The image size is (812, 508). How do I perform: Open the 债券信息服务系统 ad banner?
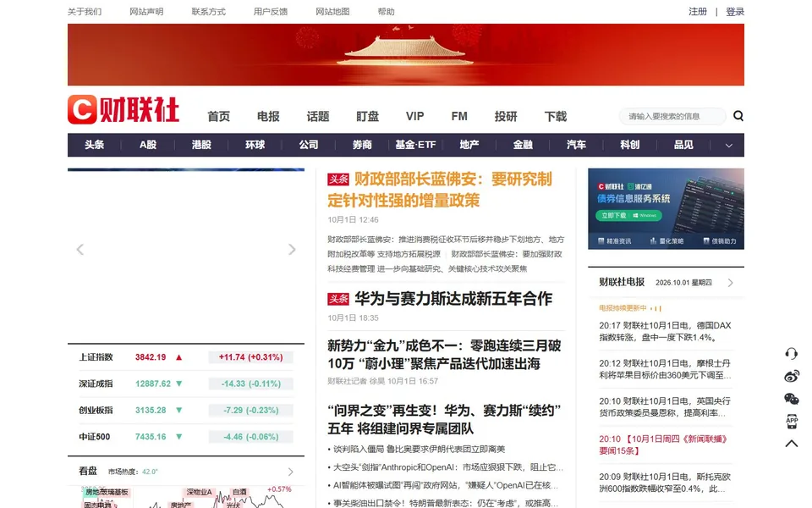(666, 208)
